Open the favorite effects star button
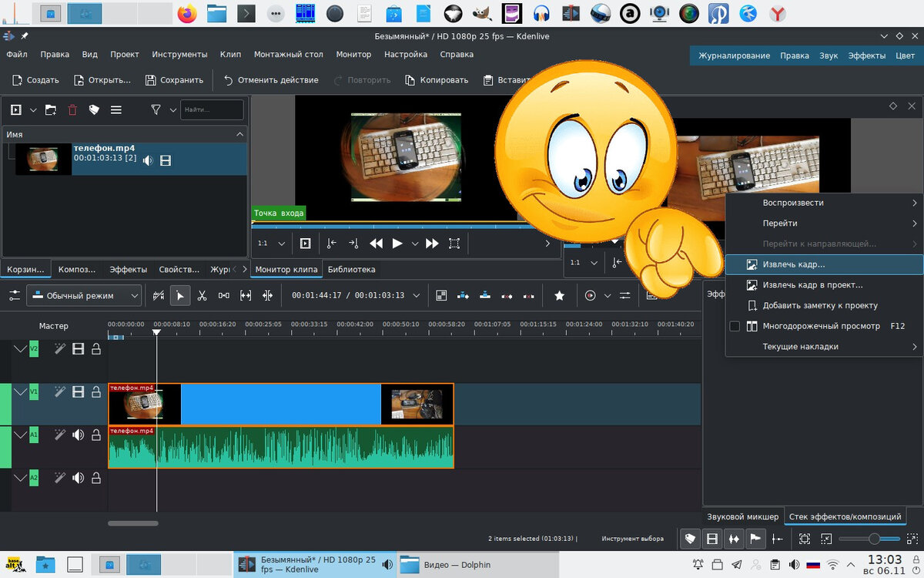Screen dimensions: 924x578 [x=560, y=295]
